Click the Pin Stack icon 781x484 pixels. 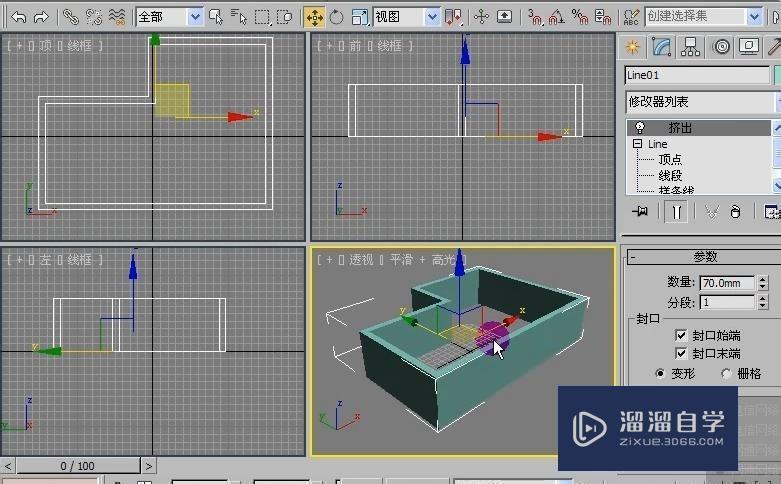(x=641, y=212)
